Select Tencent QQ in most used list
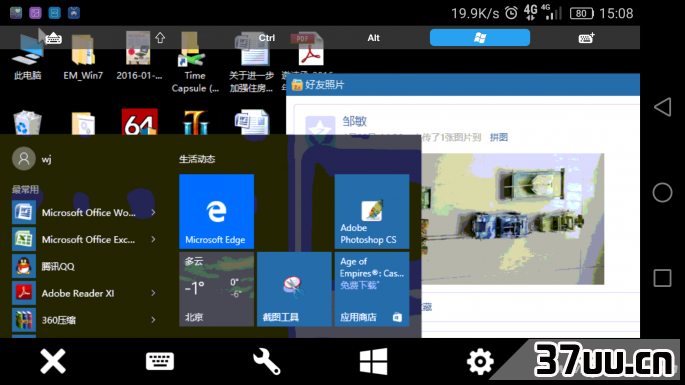 click(x=83, y=266)
